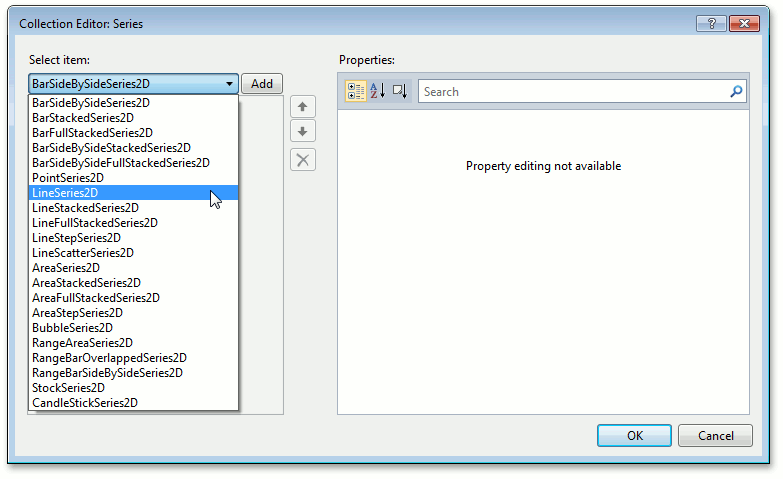Confirm with the OK button
783x479 pixels.
(x=634, y=436)
